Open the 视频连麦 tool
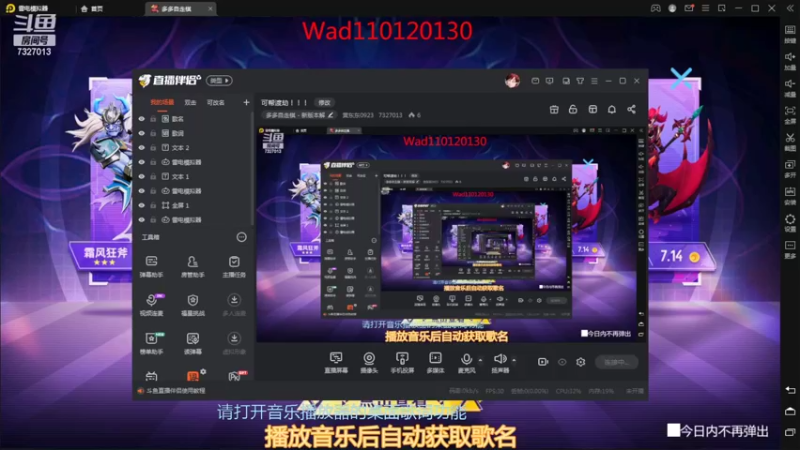Viewport: 800px width, 450px height. [x=152, y=305]
